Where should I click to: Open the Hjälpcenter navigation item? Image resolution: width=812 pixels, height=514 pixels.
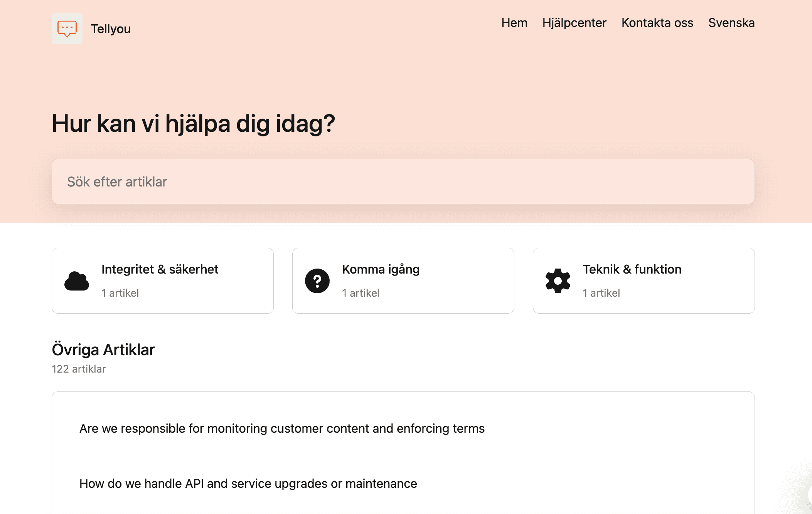coord(574,23)
